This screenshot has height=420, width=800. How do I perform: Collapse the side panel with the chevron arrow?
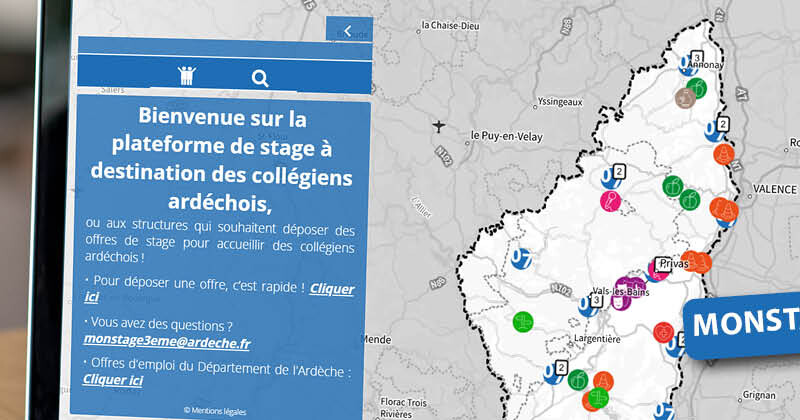pyautogui.click(x=348, y=31)
